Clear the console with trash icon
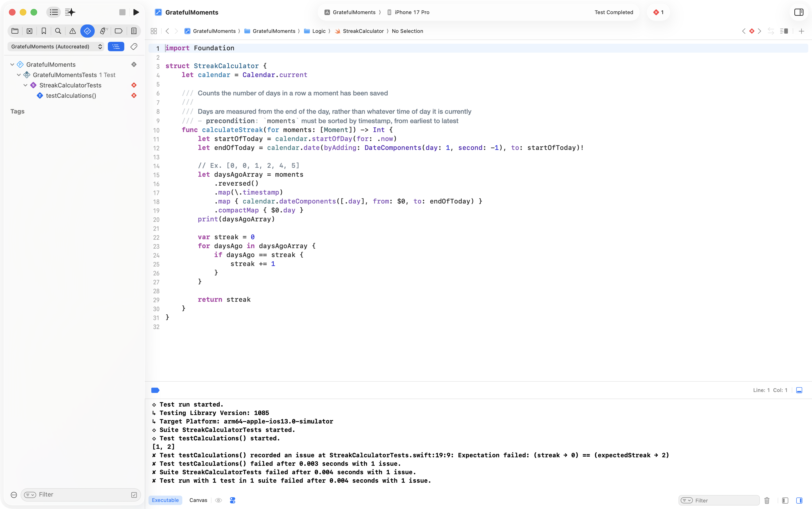Screen dimensions: 812x509 767,501
